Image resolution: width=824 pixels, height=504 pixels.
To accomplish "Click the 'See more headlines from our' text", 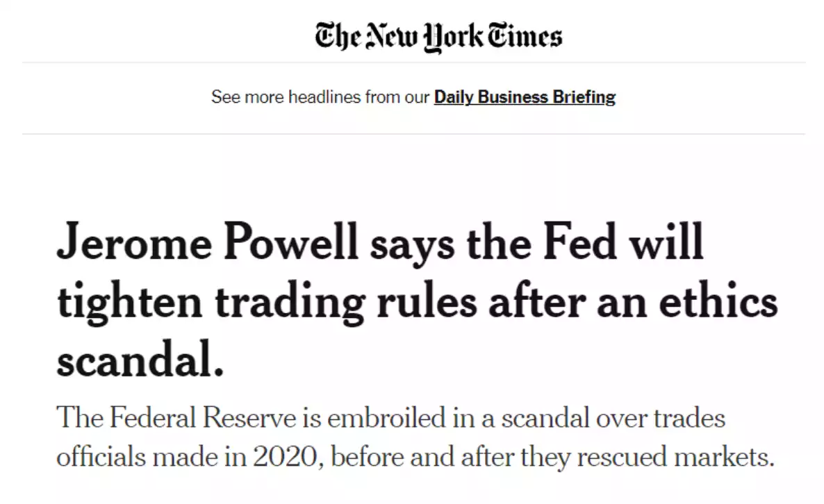I will (320, 97).
